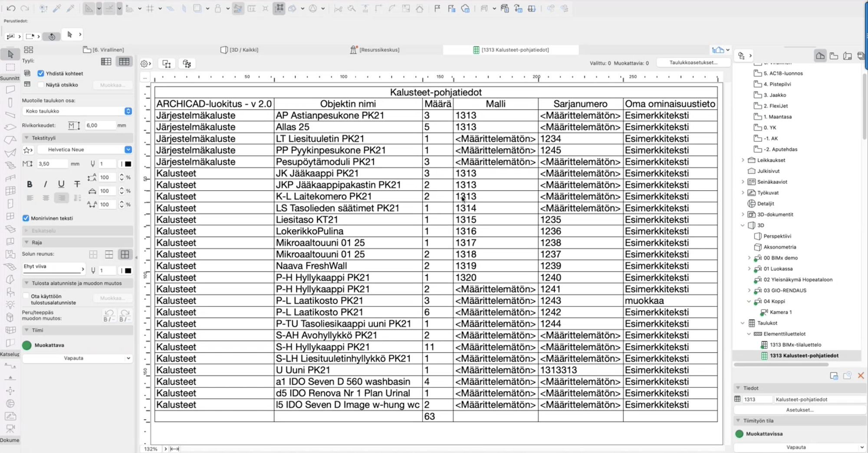This screenshot has width=868, height=453.
Task: Select the Column tool in the toolbox
Action: pos(10,103)
